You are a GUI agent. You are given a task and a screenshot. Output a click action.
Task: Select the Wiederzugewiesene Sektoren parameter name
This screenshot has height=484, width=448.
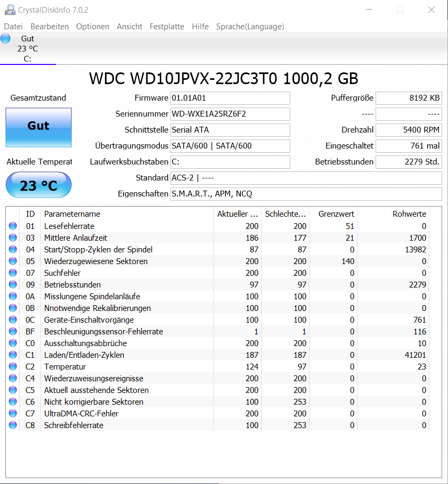(96, 261)
